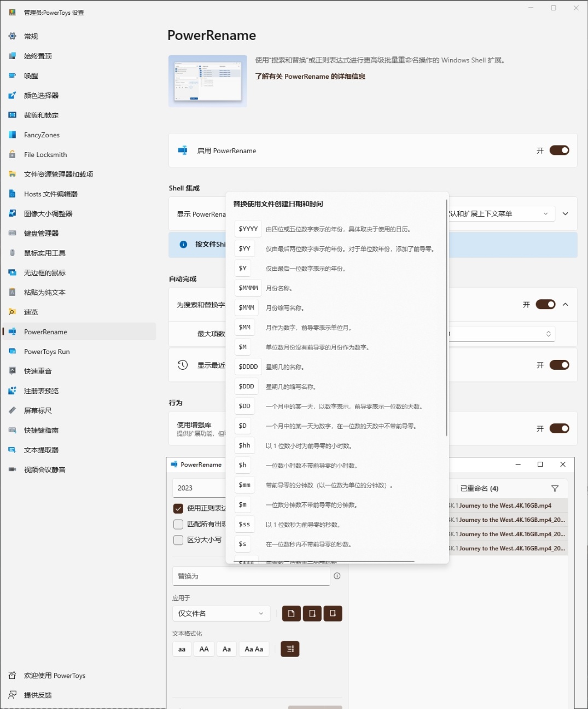
Task: Open 屏幕标尺 settings
Action: tap(79, 410)
